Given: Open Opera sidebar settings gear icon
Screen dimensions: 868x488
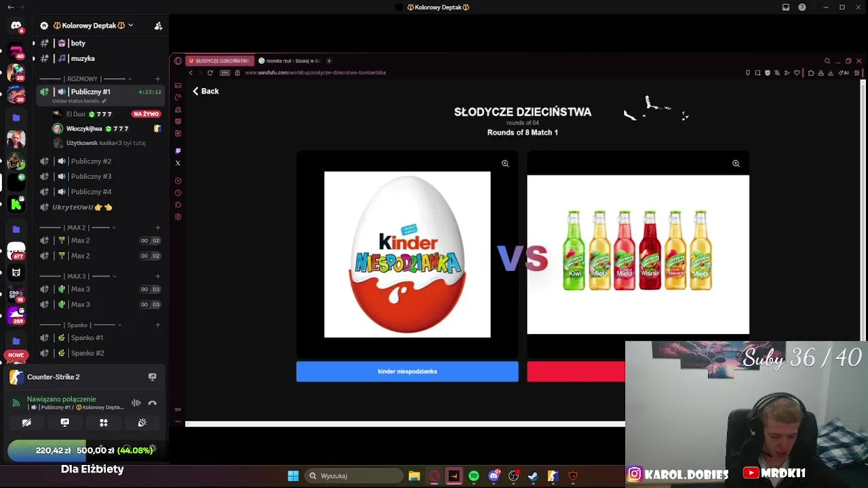Looking at the screenshot, I should click(x=178, y=217).
